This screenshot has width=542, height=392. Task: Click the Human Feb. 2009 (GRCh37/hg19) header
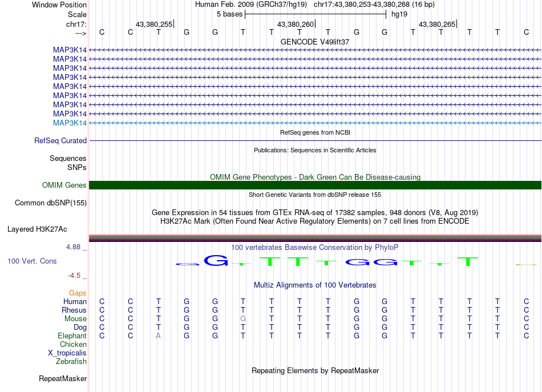[251, 5]
